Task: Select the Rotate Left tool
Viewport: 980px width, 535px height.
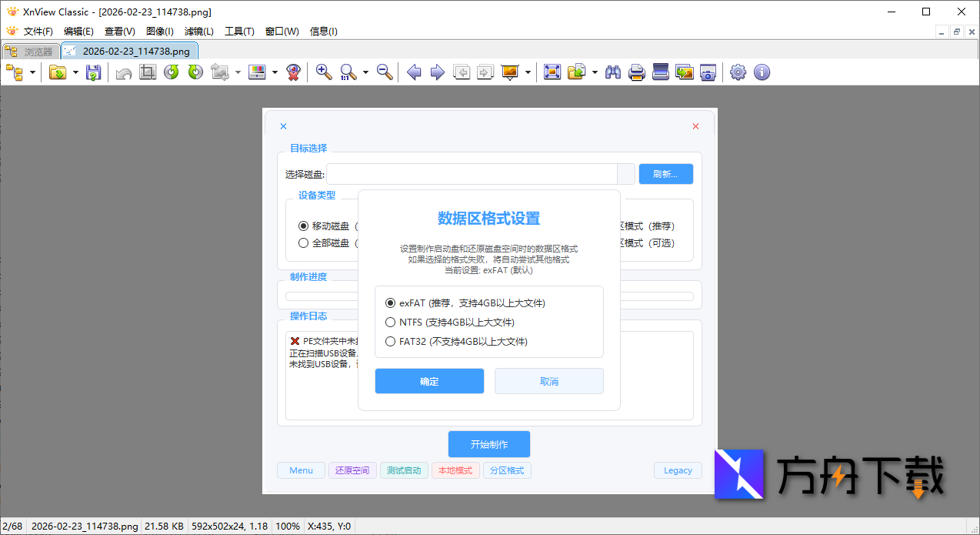Action: pyautogui.click(x=170, y=72)
